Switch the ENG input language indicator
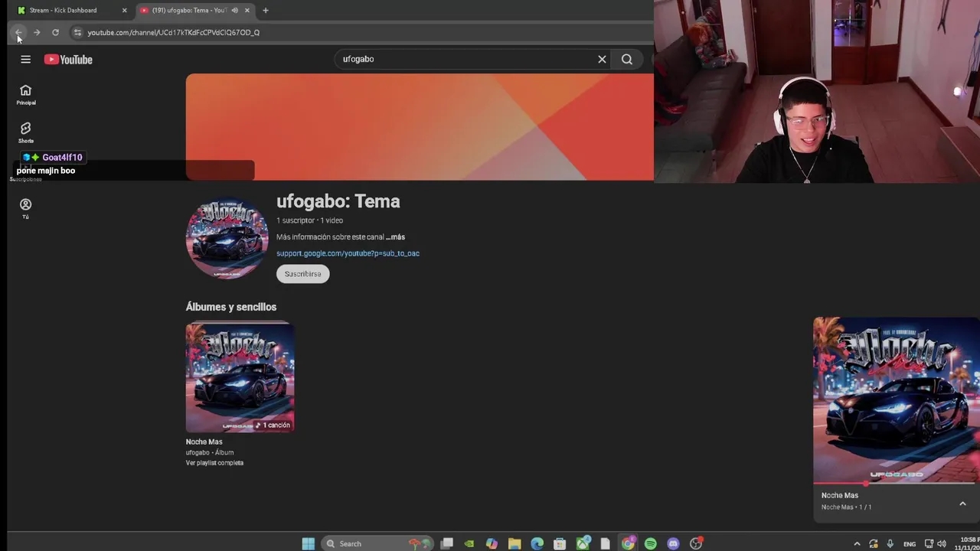Screen dimensions: 980x551 tap(910, 544)
